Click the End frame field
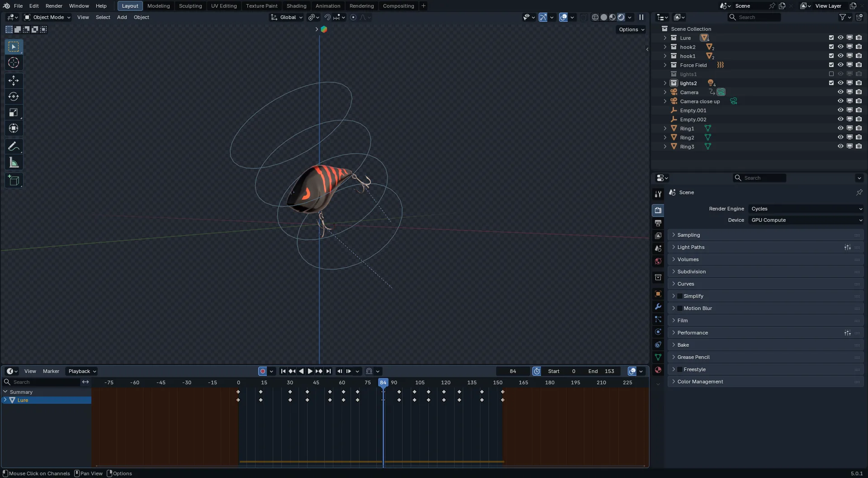Screen dimensions: 868x478 (602, 371)
